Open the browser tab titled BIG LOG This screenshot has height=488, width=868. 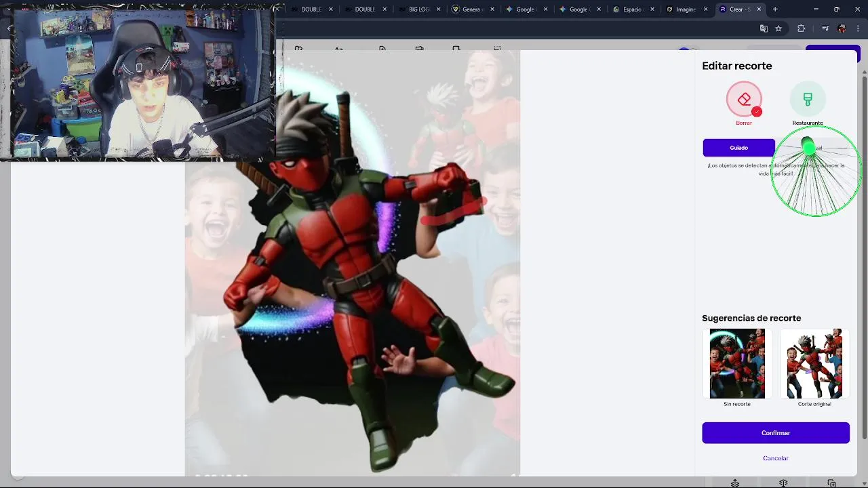click(x=420, y=9)
